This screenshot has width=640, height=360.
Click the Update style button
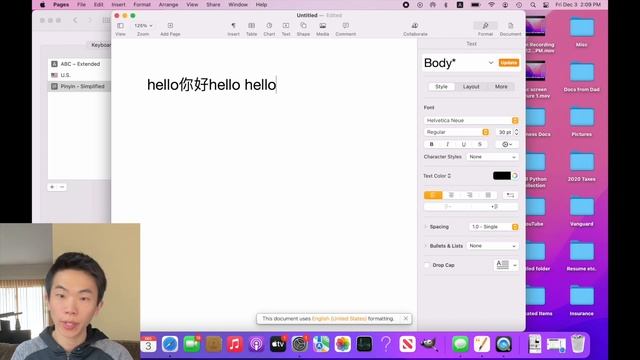[x=509, y=63]
